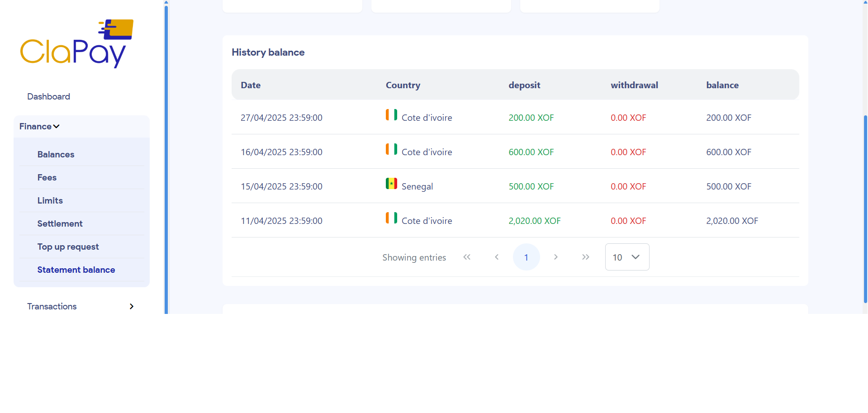Open the entries per page dropdown
The image size is (868, 413).
627,257
